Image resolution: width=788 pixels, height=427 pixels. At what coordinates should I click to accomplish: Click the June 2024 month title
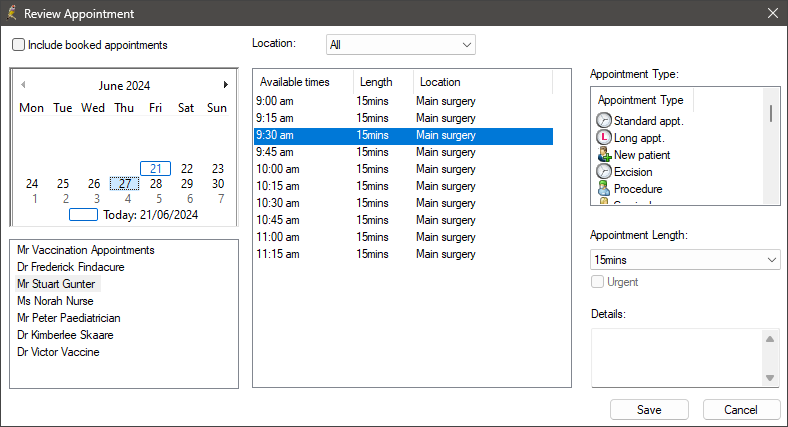pos(124,85)
